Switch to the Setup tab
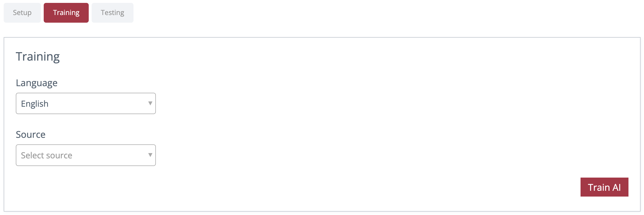The image size is (644, 215). point(22,13)
